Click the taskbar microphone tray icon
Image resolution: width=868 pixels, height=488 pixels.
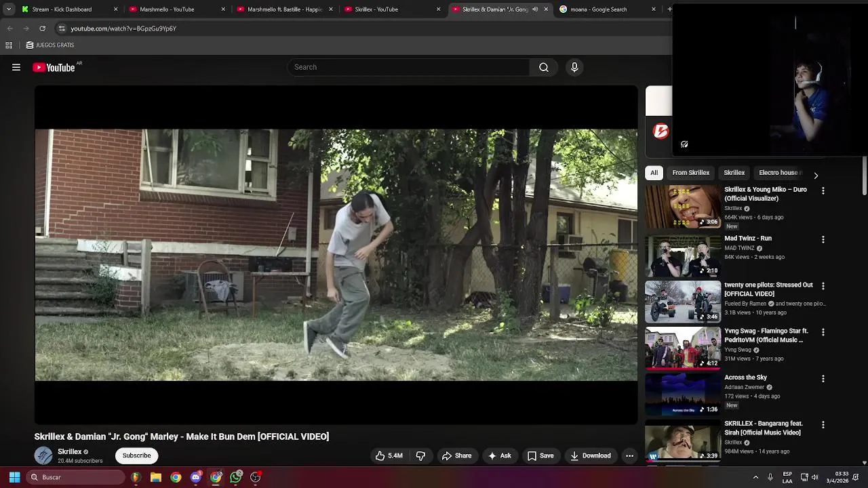click(770, 477)
